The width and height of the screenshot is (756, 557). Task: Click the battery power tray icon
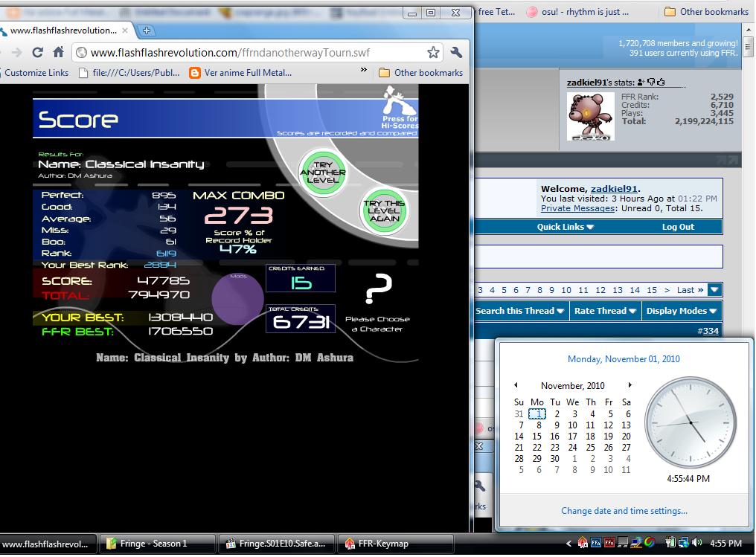point(670,543)
